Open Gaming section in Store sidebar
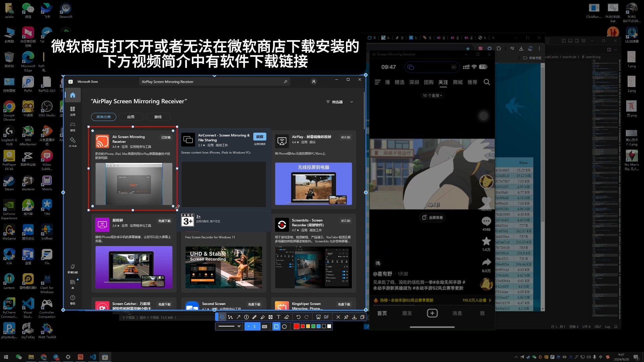This screenshot has height=362, width=644. (72, 126)
